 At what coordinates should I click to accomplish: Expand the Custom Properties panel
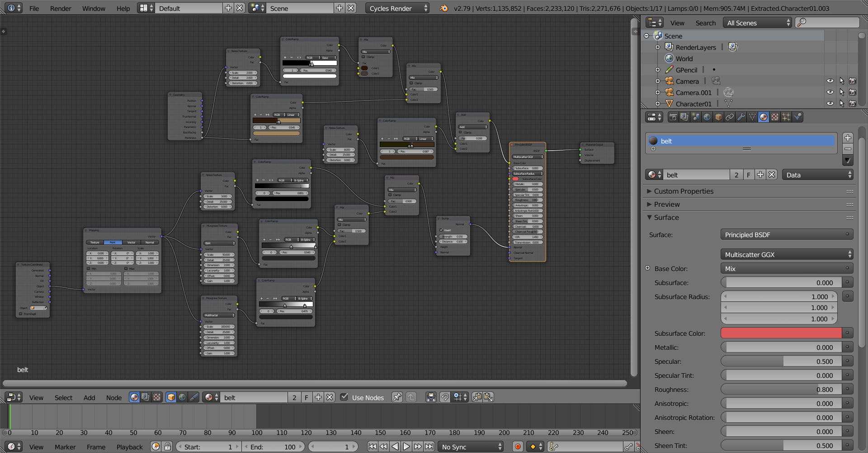684,191
